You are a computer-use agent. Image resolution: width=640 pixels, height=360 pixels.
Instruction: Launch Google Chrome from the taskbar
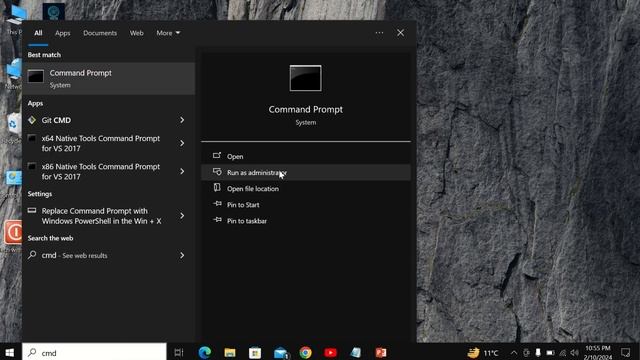click(305, 353)
